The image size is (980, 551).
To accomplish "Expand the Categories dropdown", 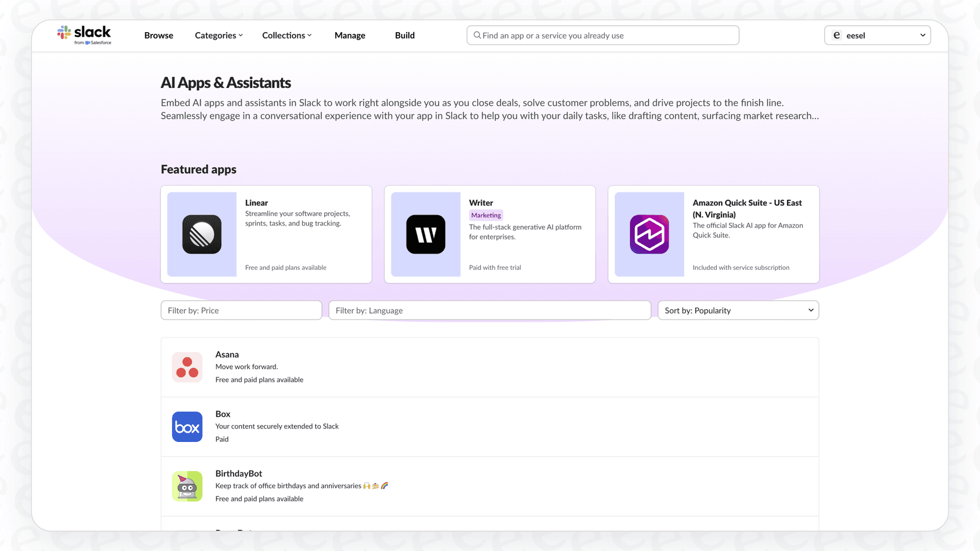I will [218, 35].
